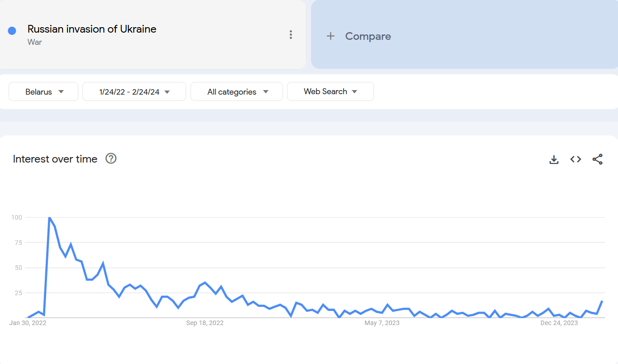Click the Sep 18, 2022 axis label
The image size is (618, 364).
pos(205,323)
